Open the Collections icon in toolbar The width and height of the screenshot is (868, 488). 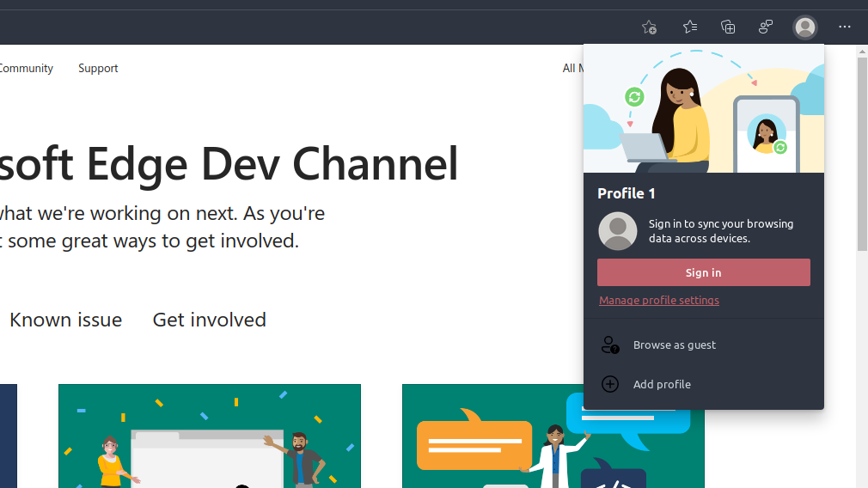pyautogui.click(x=728, y=27)
